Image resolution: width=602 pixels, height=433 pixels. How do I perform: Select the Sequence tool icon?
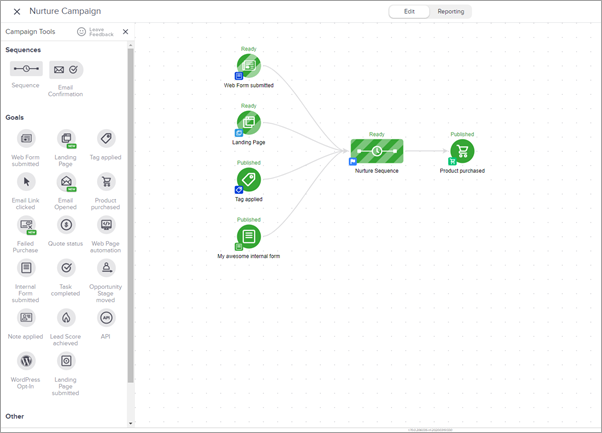26,69
